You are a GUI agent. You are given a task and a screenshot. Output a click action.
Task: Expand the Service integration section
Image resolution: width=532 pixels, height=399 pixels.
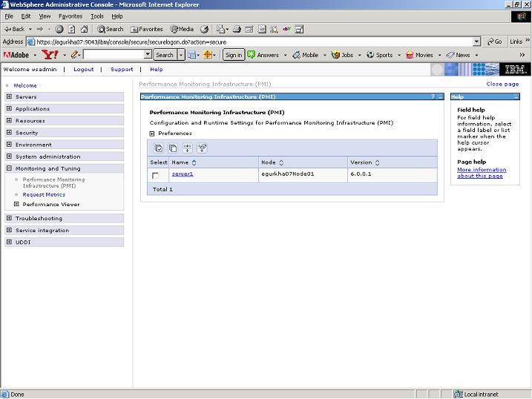pyautogui.click(x=9, y=230)
